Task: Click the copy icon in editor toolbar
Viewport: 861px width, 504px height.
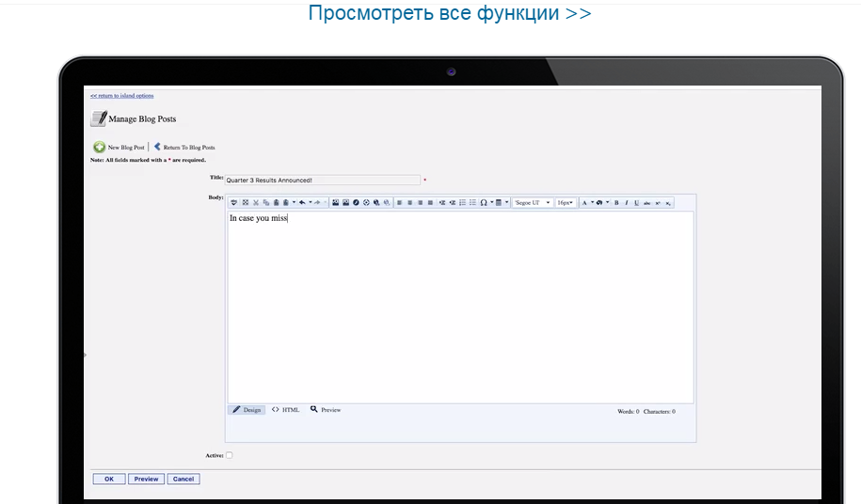Action: (x=266, y=203)
